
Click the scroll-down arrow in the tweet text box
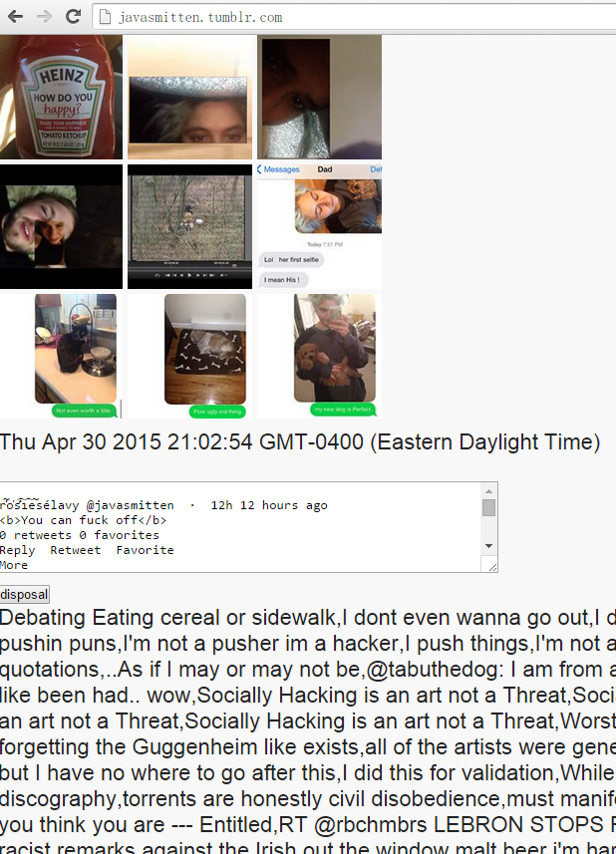(x=488, y=546)
